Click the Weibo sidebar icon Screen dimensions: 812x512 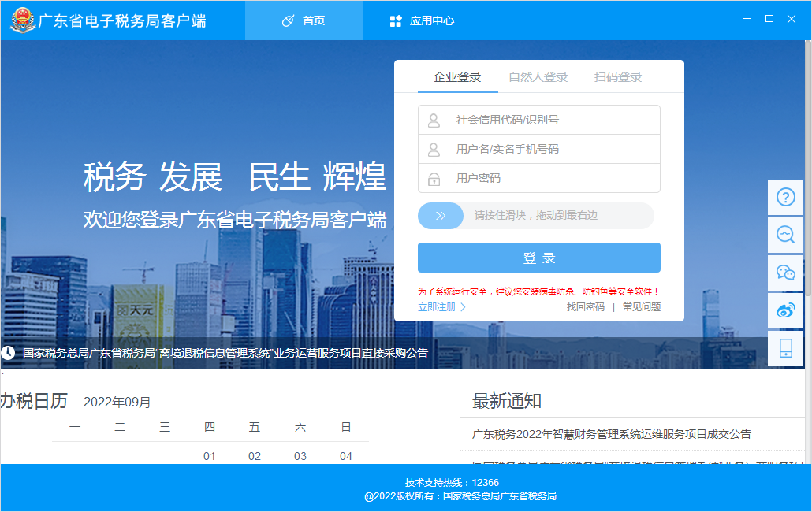785,311
